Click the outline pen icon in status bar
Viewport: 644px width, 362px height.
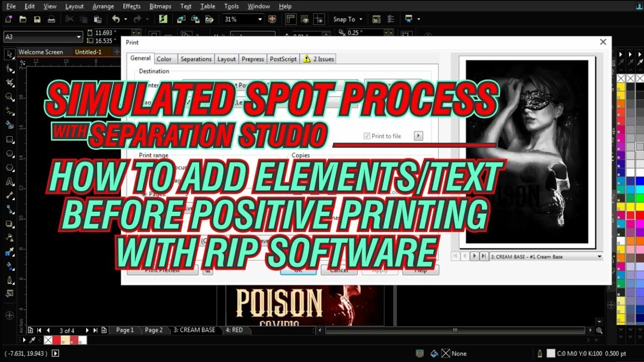(540, 353)
